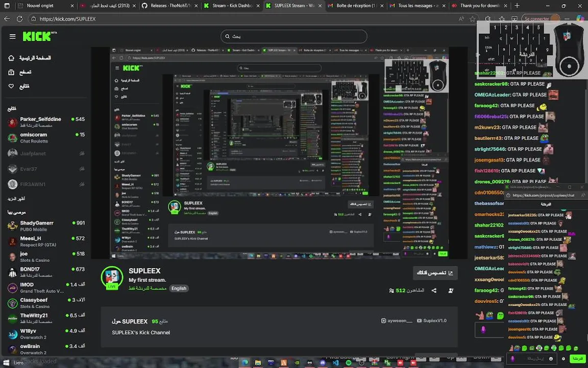Click the read aloud icon in address bar

(461, 19)
